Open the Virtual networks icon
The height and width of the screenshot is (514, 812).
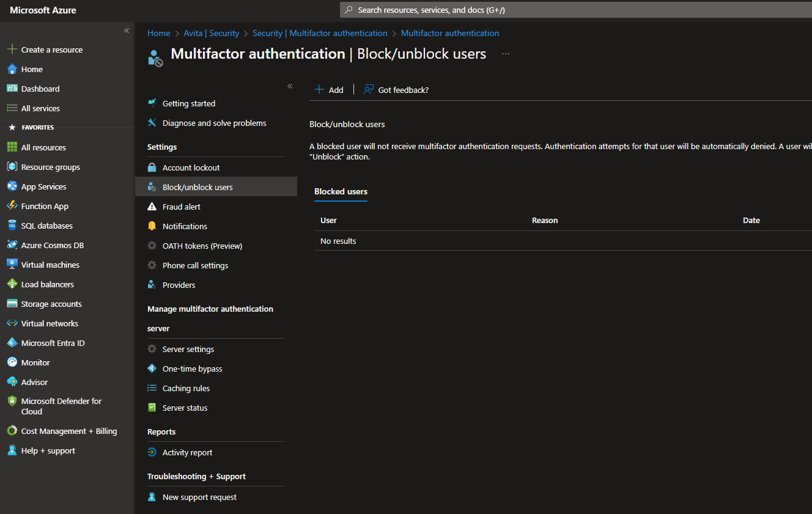pyautogui.click(x=12, y=323)
